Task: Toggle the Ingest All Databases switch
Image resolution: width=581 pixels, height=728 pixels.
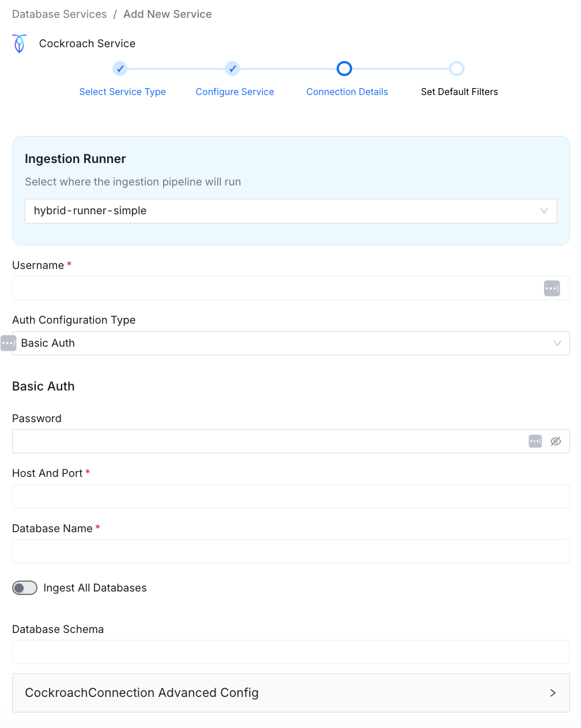Action: pos(25,587)
